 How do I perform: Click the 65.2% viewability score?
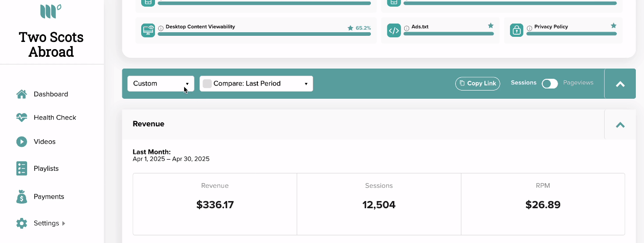tap(363, 28)
